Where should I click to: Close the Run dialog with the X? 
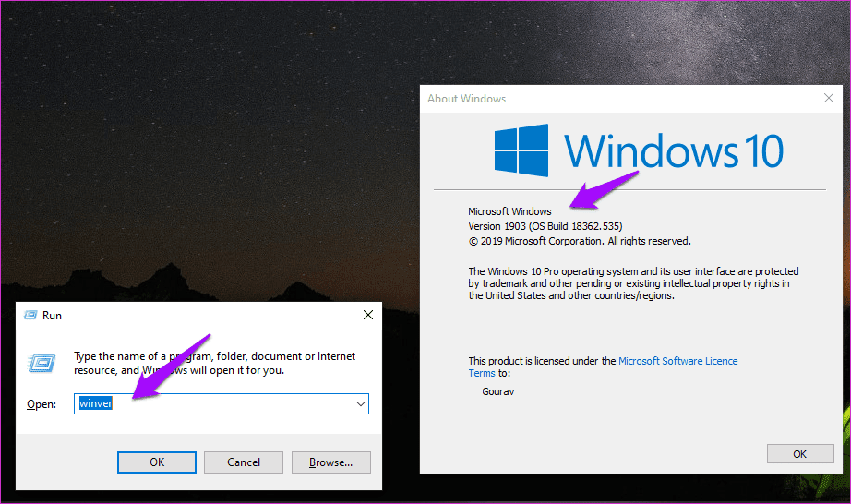[x=368, y=315]
